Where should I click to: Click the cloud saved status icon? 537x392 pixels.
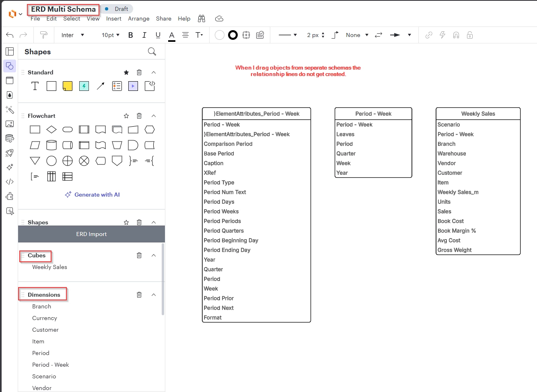[x=219, y=18]
